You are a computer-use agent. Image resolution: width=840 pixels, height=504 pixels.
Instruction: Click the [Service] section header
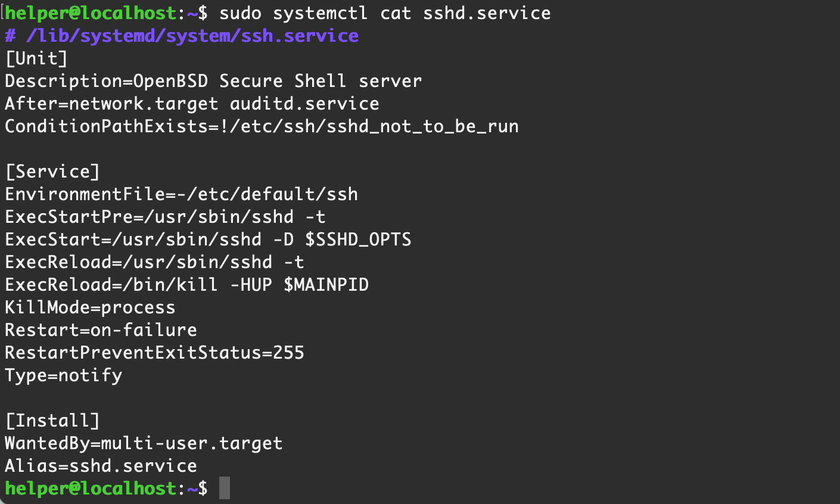click(52, 172)
